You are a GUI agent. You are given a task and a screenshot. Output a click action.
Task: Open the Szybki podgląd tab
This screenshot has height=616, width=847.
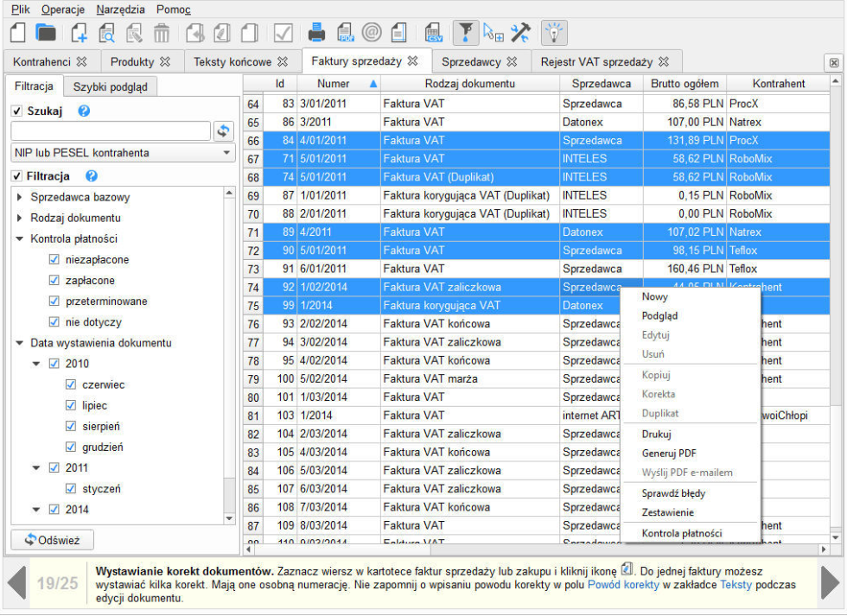(111, 87)
